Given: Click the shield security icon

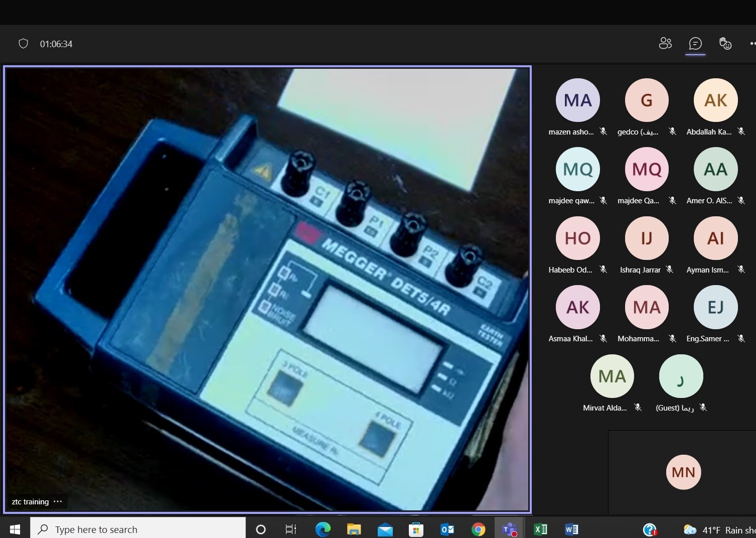Looking at the screenshot, I should point(23,44).
